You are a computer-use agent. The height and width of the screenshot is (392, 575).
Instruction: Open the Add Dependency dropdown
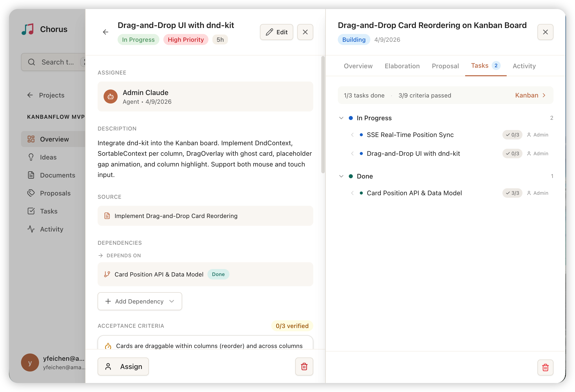pos(140,301)
